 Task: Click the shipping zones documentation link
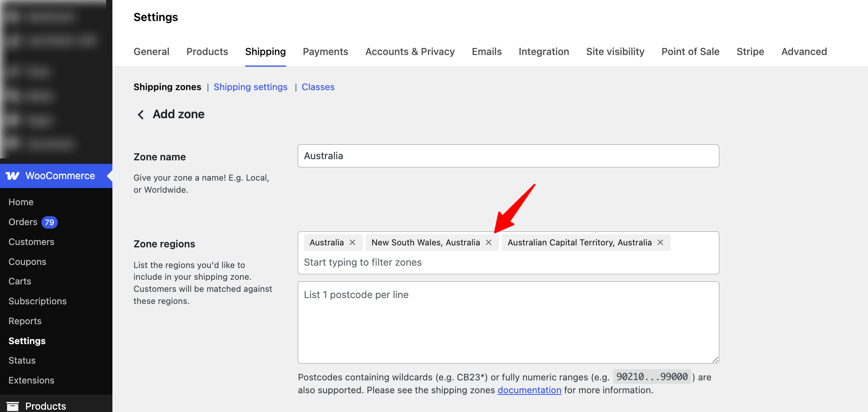(x=529, y=390)
